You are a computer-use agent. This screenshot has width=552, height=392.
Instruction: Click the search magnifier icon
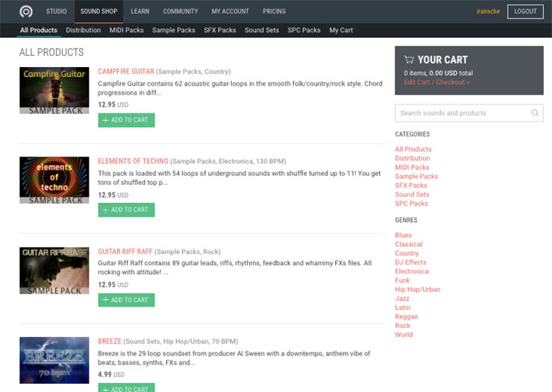pyautogui.click(x=535, y=113)
